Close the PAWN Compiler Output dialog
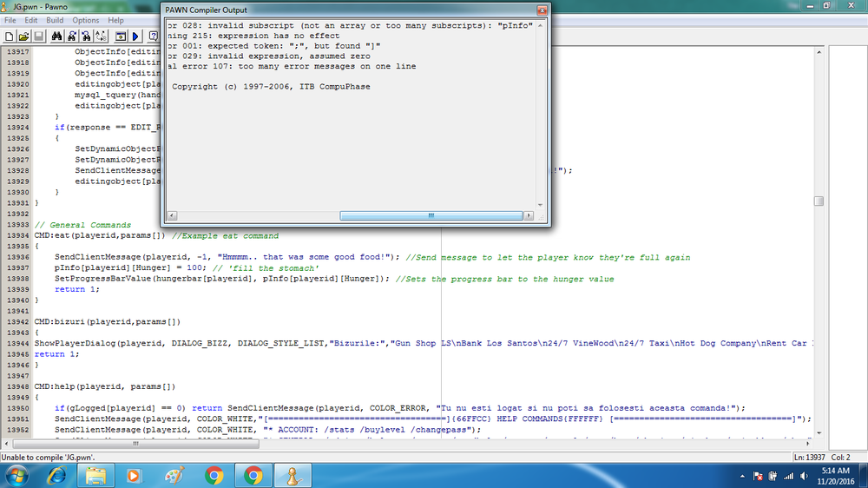The width and height of the screenshot is (868, 488). click(x=542, y=10)
